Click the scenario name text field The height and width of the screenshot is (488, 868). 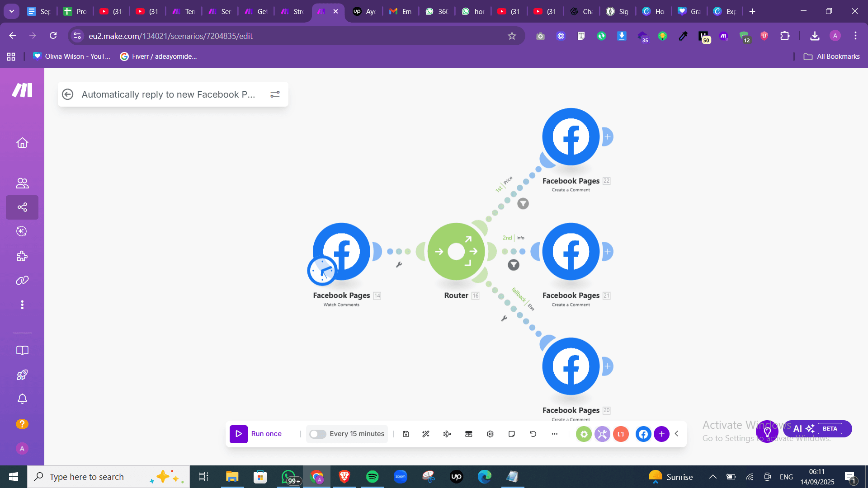tap(168, 94)
